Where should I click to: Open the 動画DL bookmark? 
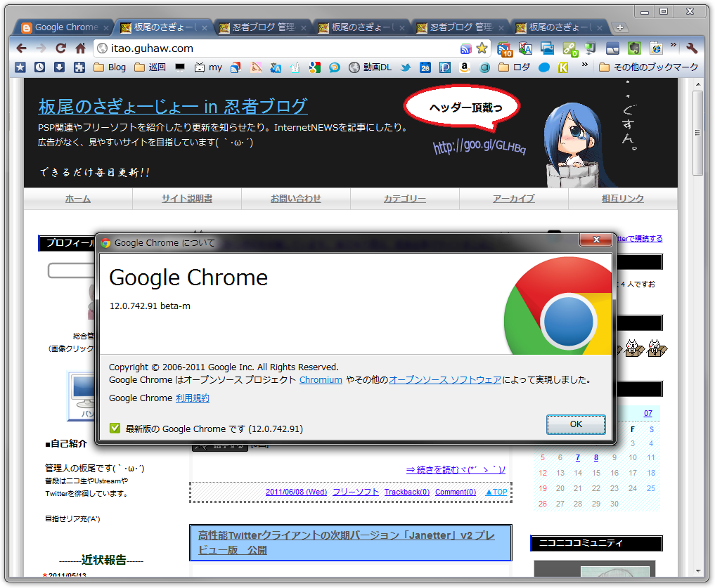(x=371, y=67)
